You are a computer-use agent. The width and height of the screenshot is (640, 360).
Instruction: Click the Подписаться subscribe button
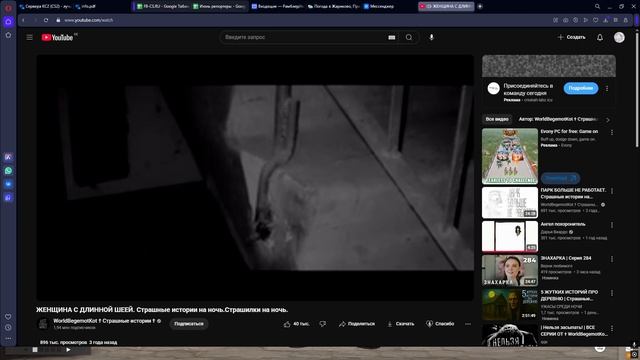tap(189, 324)
